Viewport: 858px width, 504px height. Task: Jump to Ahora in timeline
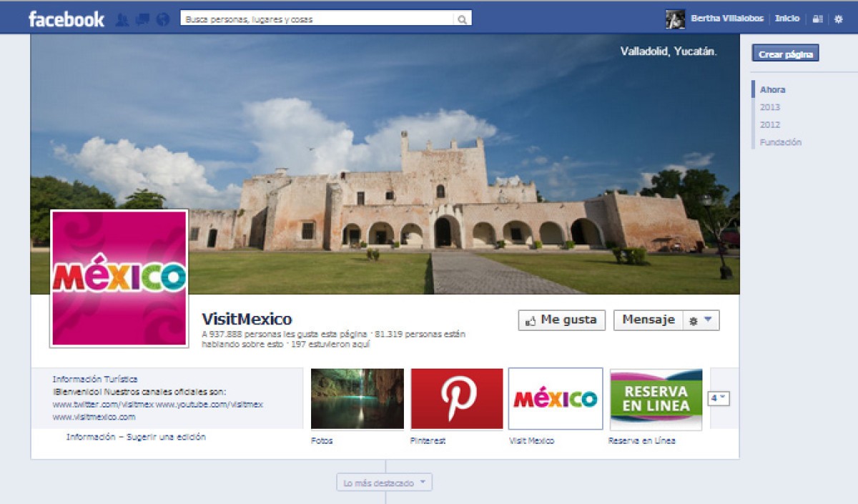click(x=772, y=90)
